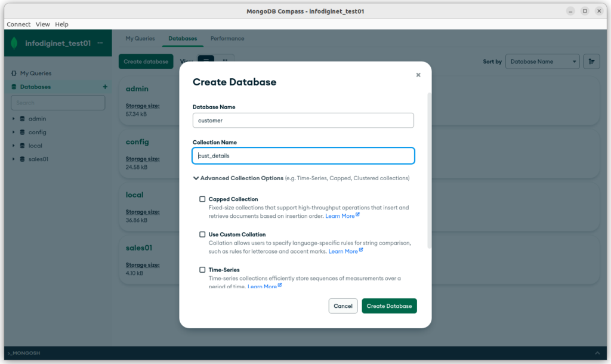Click the dialog vertical scrollbar
This screenshot has width=611, height=364.
click(430, 170)
